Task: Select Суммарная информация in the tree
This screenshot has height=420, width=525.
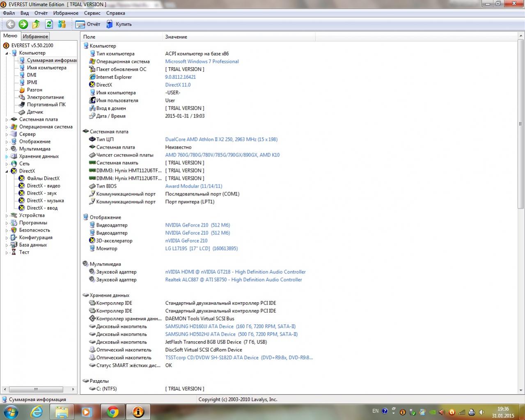Action: (52, 60)
